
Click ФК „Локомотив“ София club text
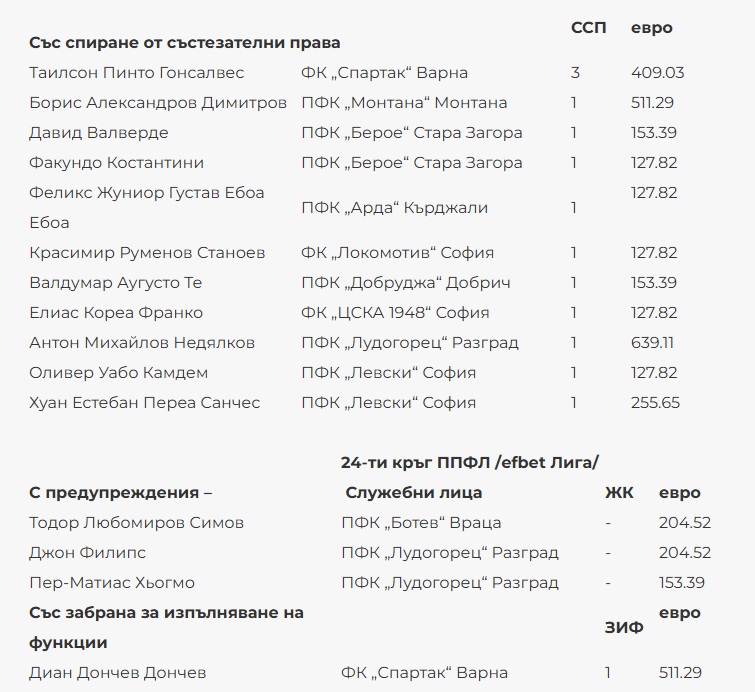coord(397,253)
